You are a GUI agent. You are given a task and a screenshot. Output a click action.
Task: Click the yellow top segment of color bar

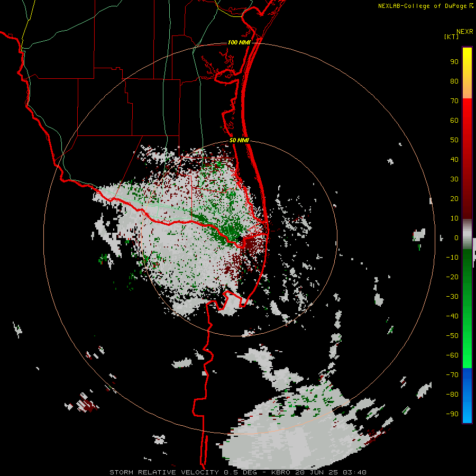[467, 73]
